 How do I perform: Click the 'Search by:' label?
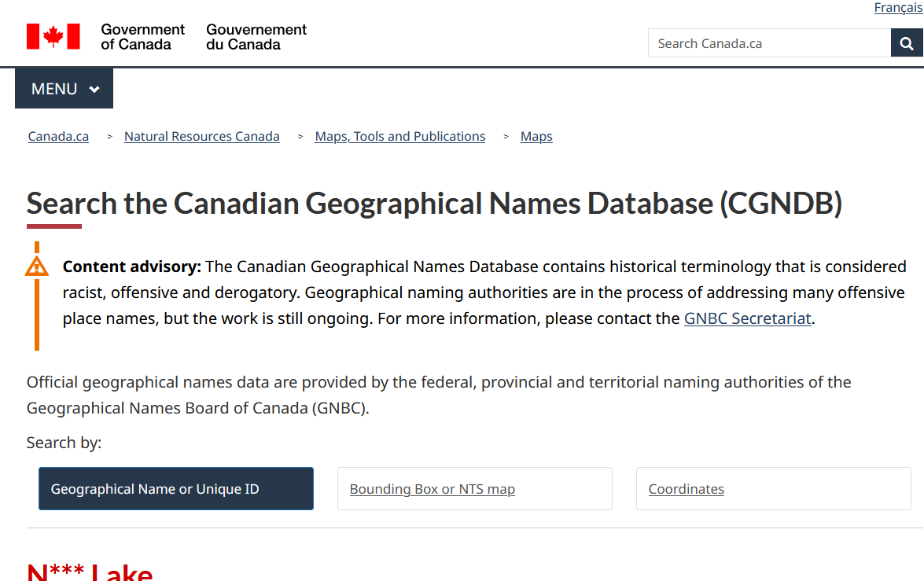[x=64, y=443]
